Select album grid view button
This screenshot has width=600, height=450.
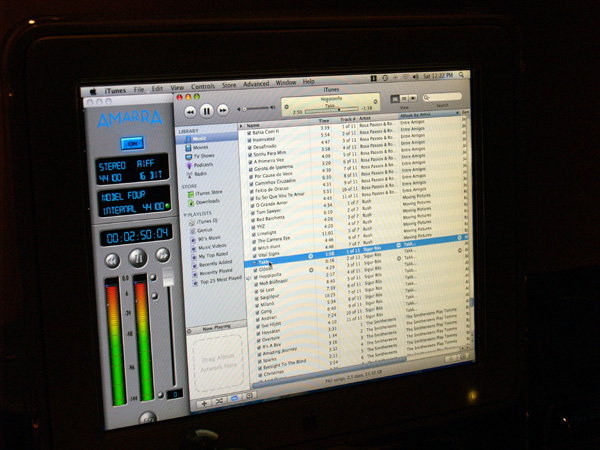pyautogui.click(x=404, y=98)
